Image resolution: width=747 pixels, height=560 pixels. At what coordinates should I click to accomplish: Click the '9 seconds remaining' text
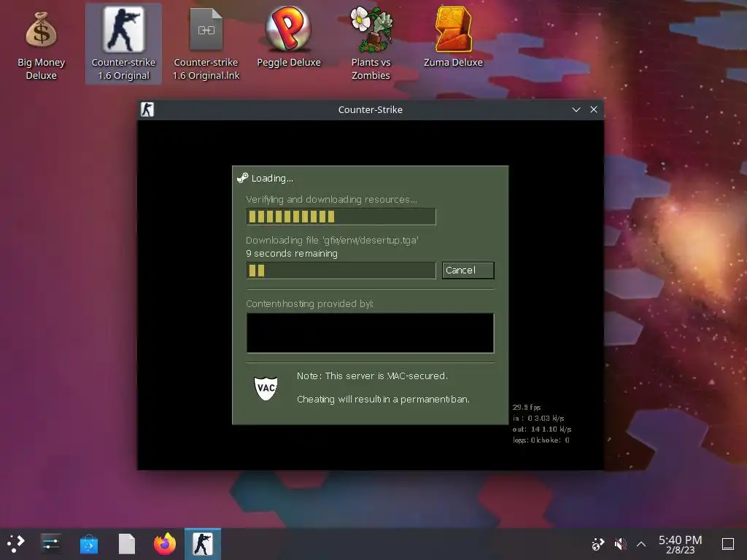pyautogui.click(x=292, y=253)
